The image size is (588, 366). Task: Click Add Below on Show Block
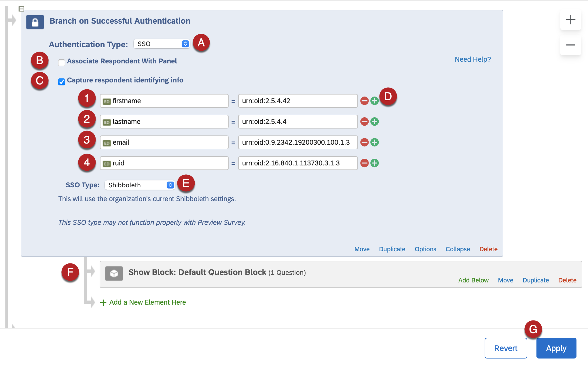[473, 280]
